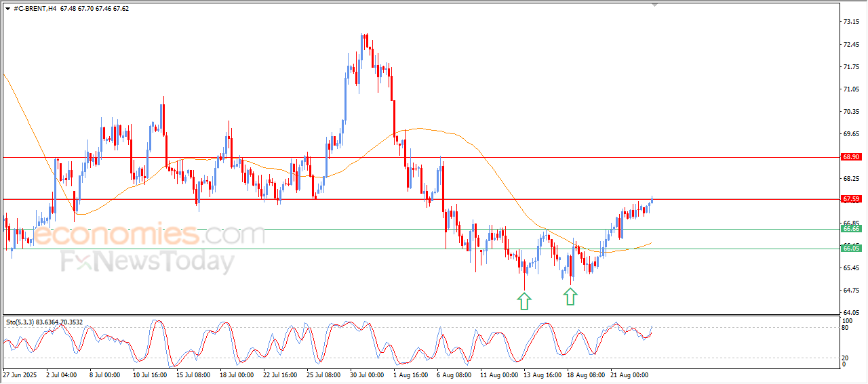Click the 68.25 price axis value
868x384 pixels.
851,179
